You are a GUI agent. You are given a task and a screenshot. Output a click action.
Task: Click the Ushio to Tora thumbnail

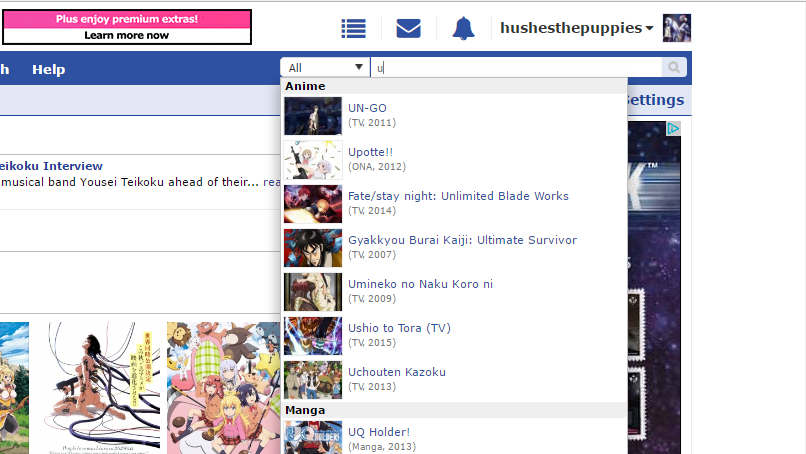(313, 336)
